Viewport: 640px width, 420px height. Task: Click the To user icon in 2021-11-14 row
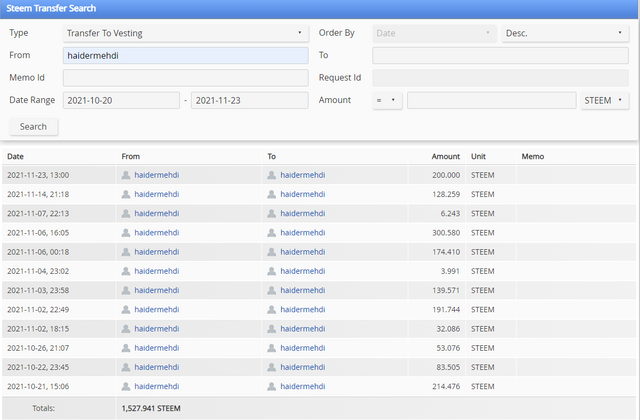(x=271, y=194)
